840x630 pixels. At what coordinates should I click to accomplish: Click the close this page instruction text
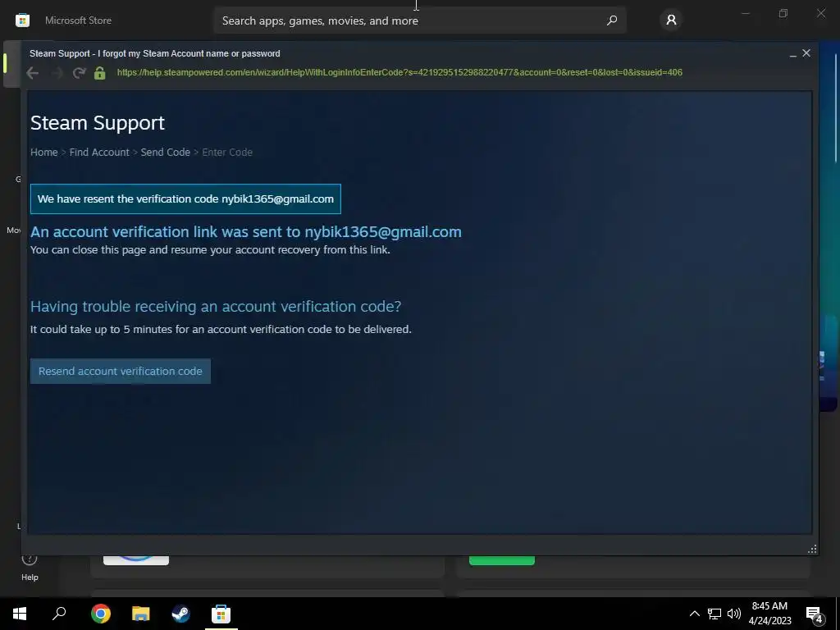tap(210, 249)
